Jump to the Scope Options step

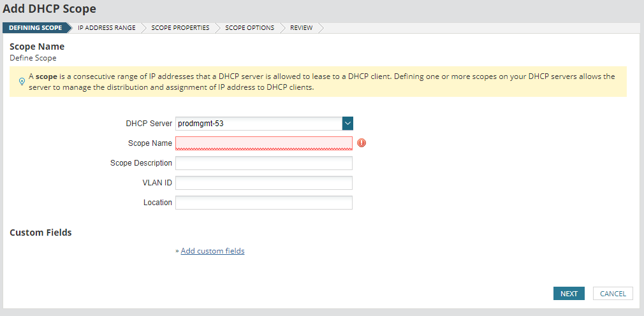tap(249, 28)
